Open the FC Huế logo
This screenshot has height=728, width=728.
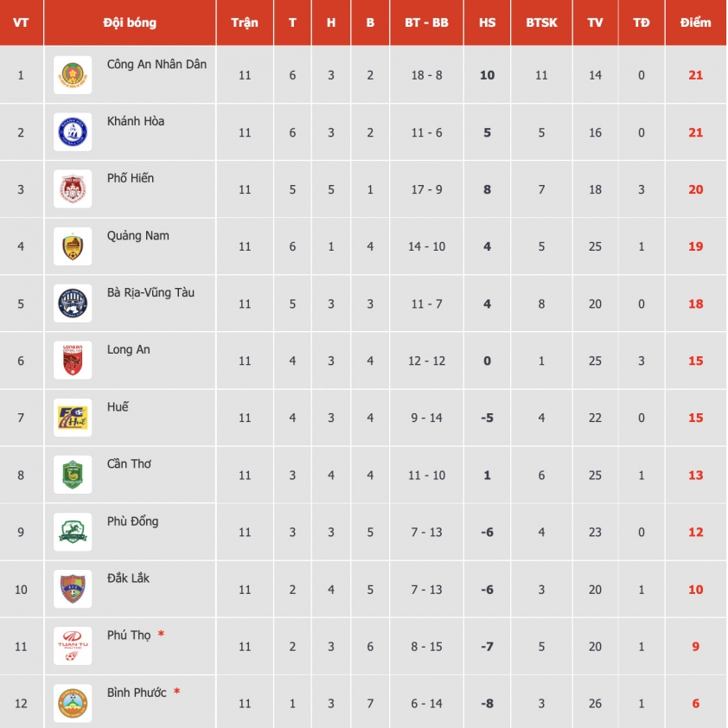point(73,418)
